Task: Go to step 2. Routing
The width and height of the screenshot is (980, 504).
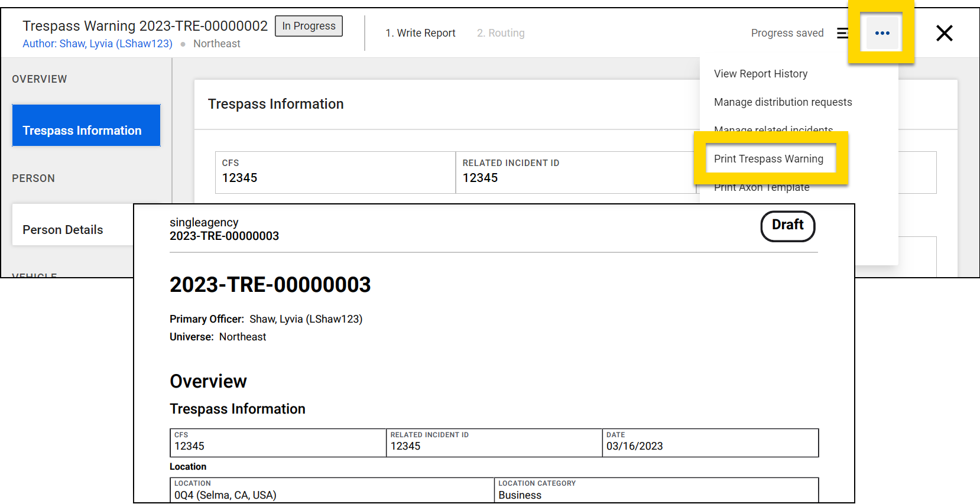Action: (x=501, y=33)
